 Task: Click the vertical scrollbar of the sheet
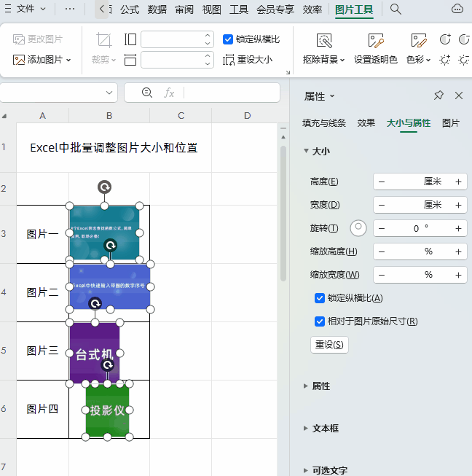point(283,214)
